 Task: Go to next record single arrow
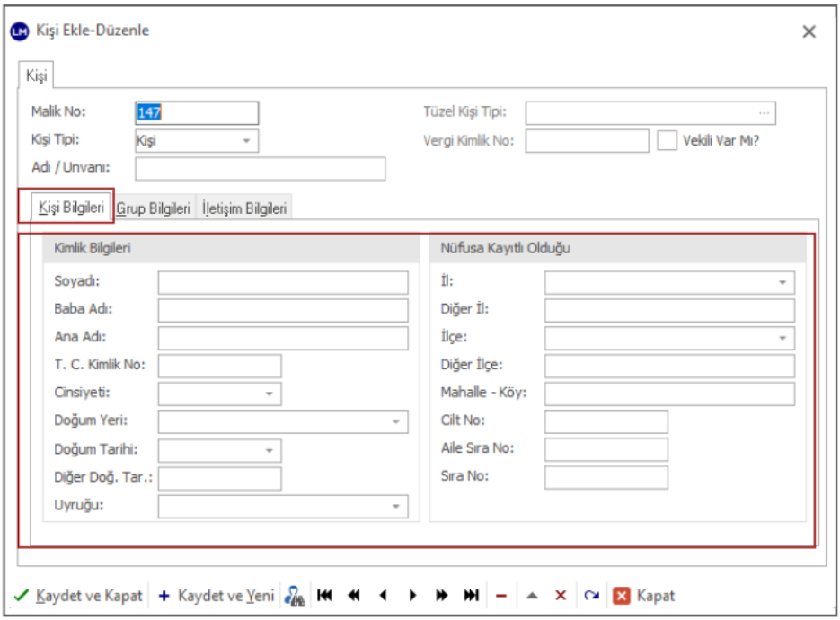(x=412, y=596)
